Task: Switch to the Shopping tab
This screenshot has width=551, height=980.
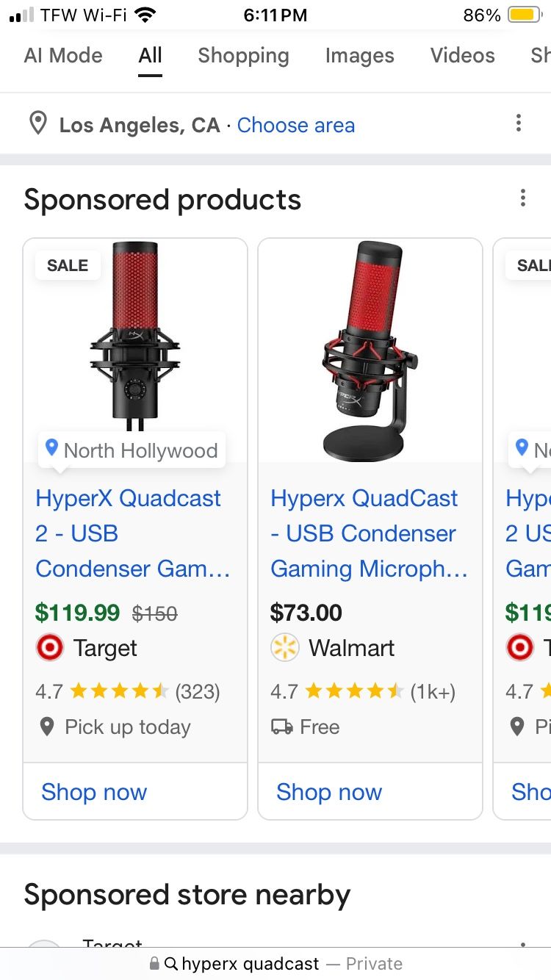Action: click(x=243, y=56)
